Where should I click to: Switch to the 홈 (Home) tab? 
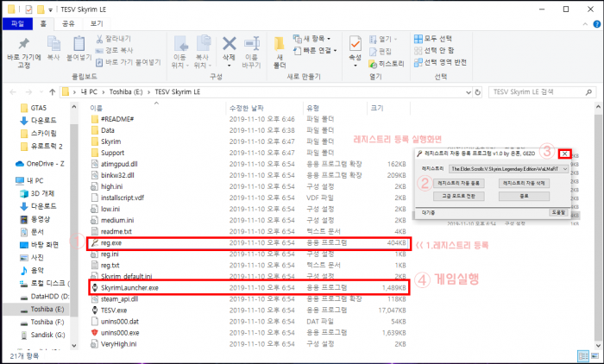[x=43, y=24]
